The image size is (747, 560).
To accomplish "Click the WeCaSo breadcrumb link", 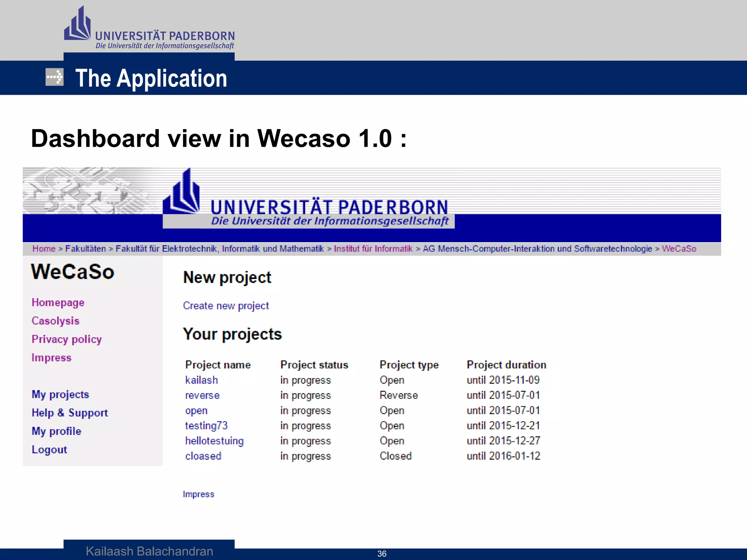I will pyautogui.click(x=679, y=249).
